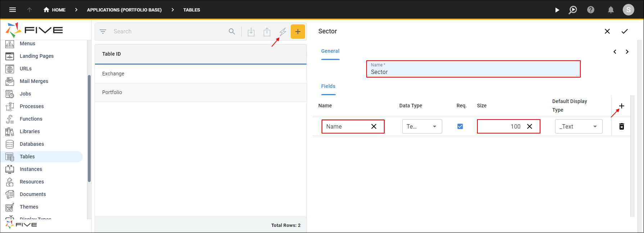Open the Data Type dropdown
644x233 pixels.
422,126
